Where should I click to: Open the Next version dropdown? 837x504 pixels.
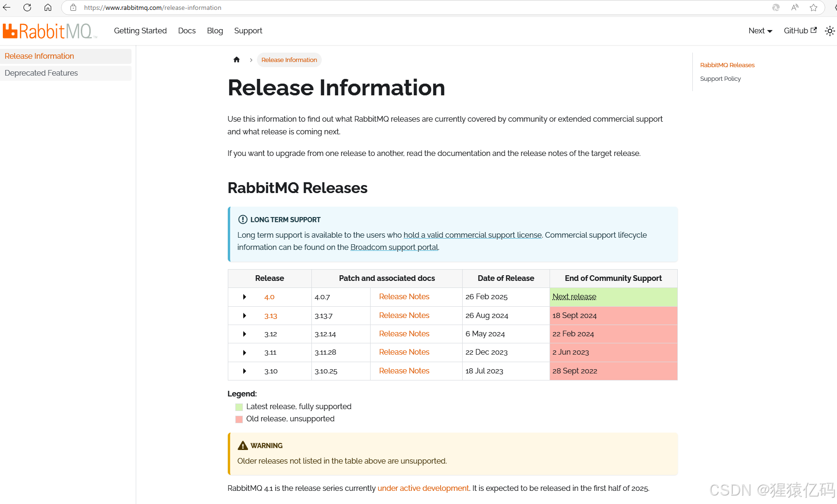(759, 31)
